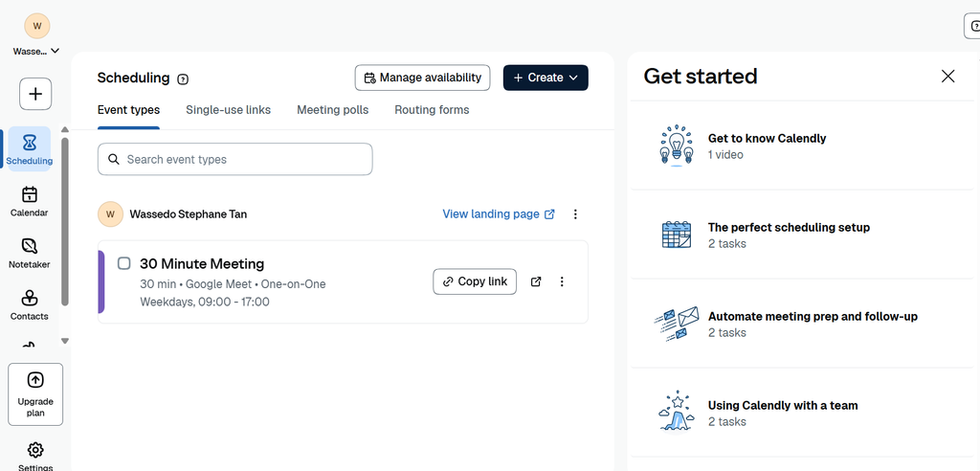Open Using Calendly with a team
980x471 pixels.
(802, 413)
